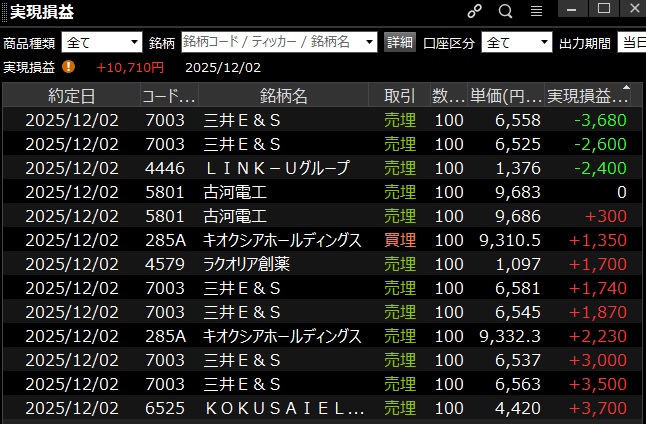The height and width of the screenshot is (424, 646).
Task: Select the 買埋 キオクシアホールディングス row
Action: (x=283, y=240)
